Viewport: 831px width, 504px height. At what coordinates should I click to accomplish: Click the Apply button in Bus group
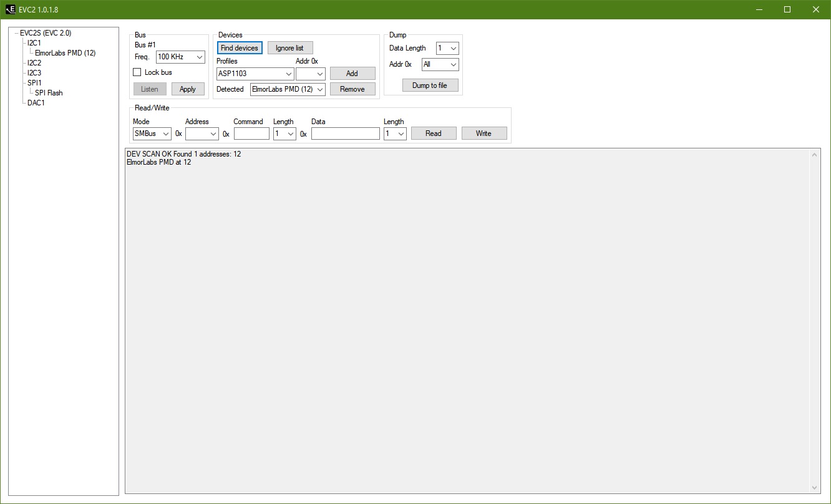click(188, 89)
